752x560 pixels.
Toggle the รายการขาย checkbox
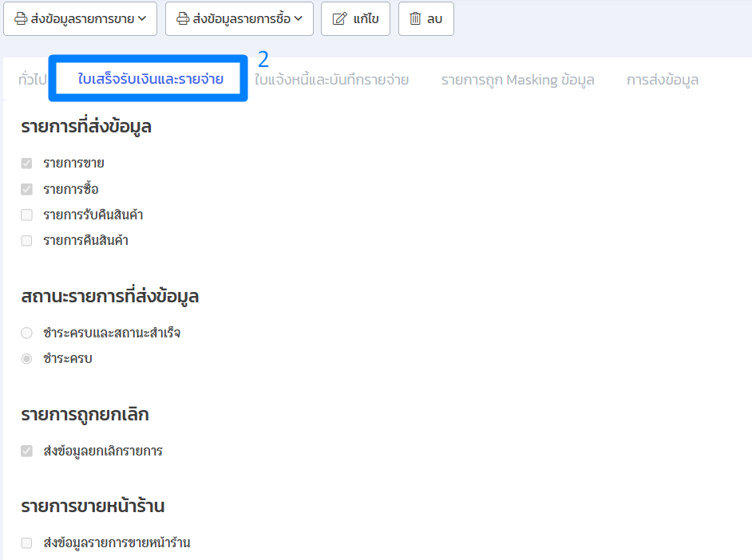point(26,163)
